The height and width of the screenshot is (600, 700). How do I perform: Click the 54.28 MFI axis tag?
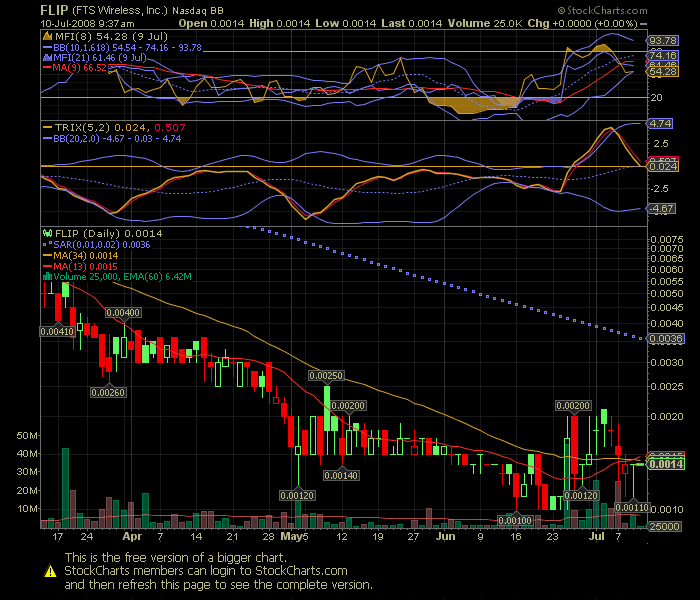coord(662,71)
